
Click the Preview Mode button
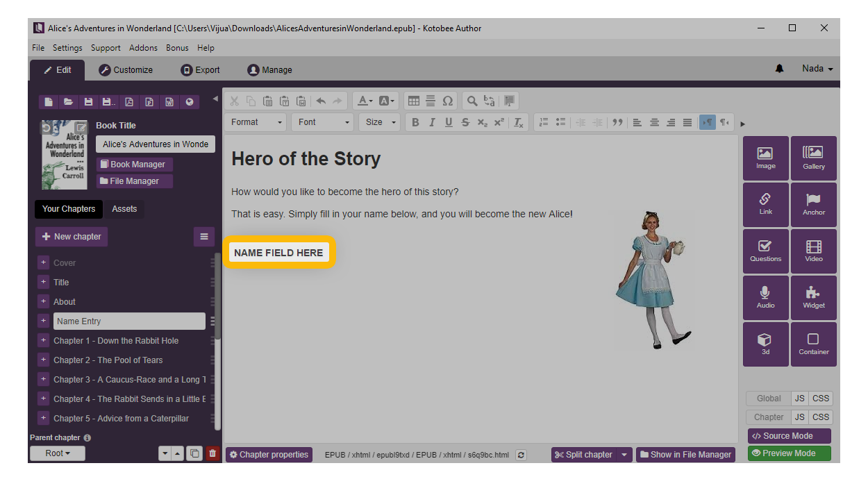point(789,453)
